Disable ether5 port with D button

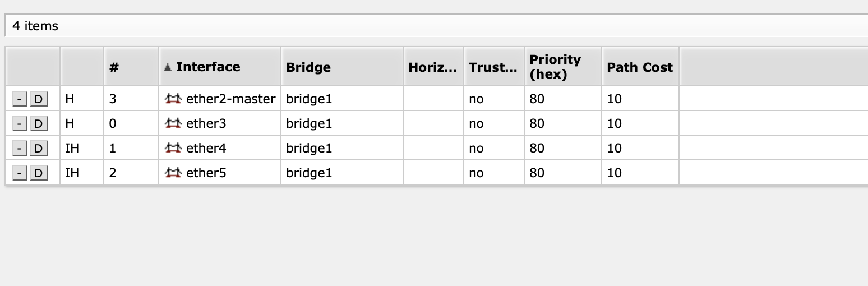click(x=39, y=173)
